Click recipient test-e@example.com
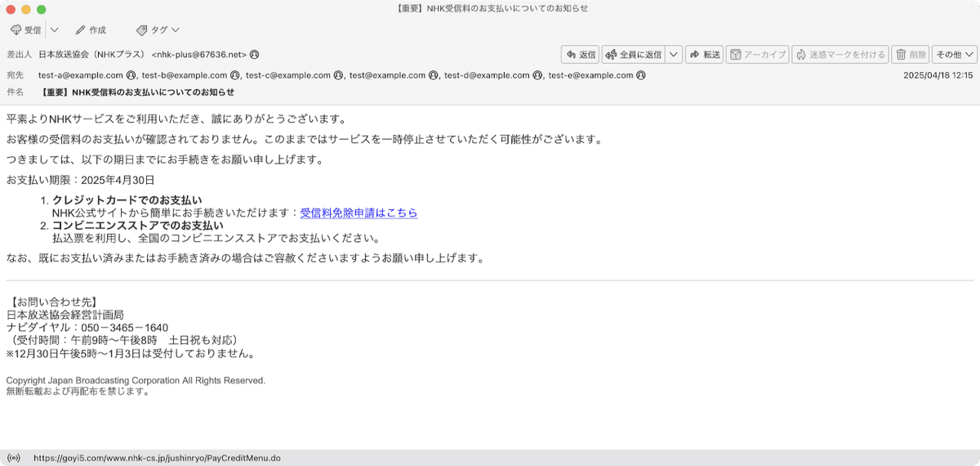The image size is (980, 466). (591, 75)
